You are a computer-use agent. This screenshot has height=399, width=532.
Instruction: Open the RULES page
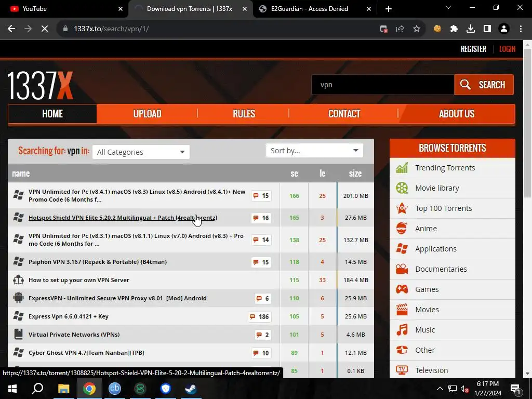(244, 114)
